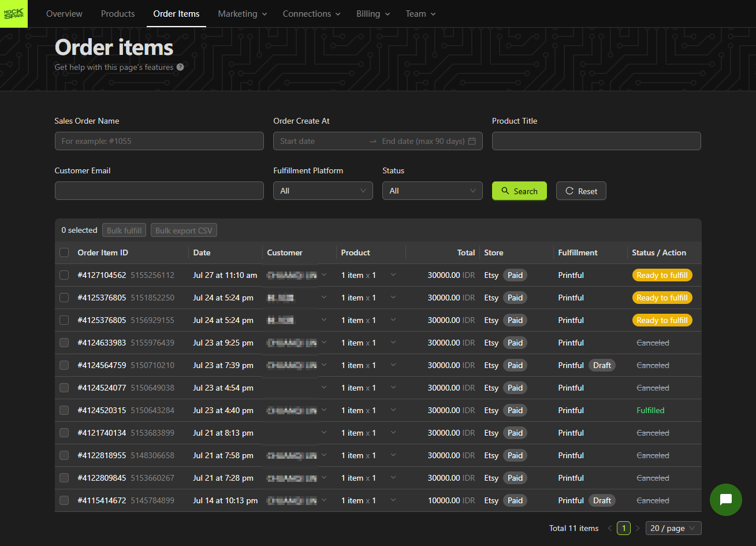This screenshot has width=756, height=546.
Task: Open the Marketing menu
Action: point(243,13)
